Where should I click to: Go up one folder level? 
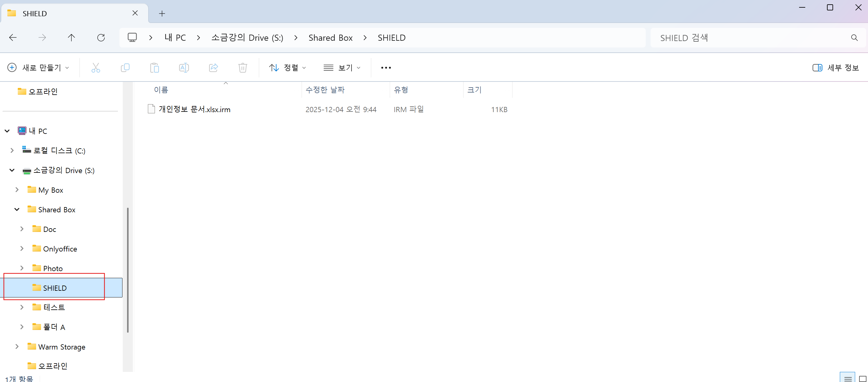[x=71, y=37]
